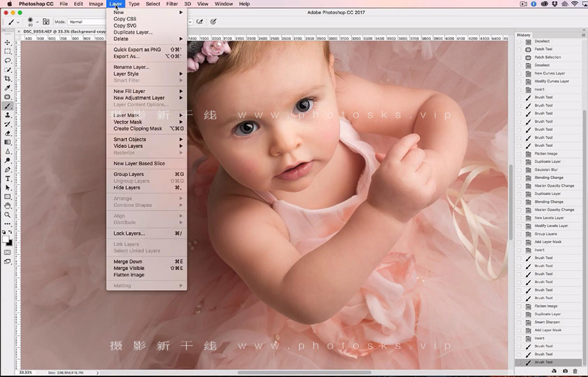Select the Path Selection tool
The height and width of the screenshot is (377, 588).
tap(8, 187)
